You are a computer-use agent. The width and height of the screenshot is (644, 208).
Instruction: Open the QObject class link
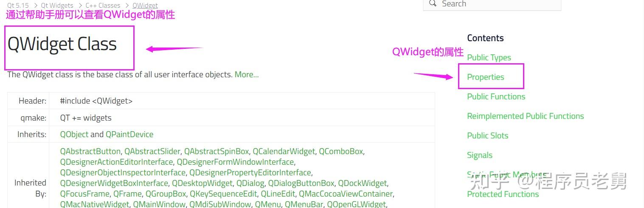click(x=74, y=135)
